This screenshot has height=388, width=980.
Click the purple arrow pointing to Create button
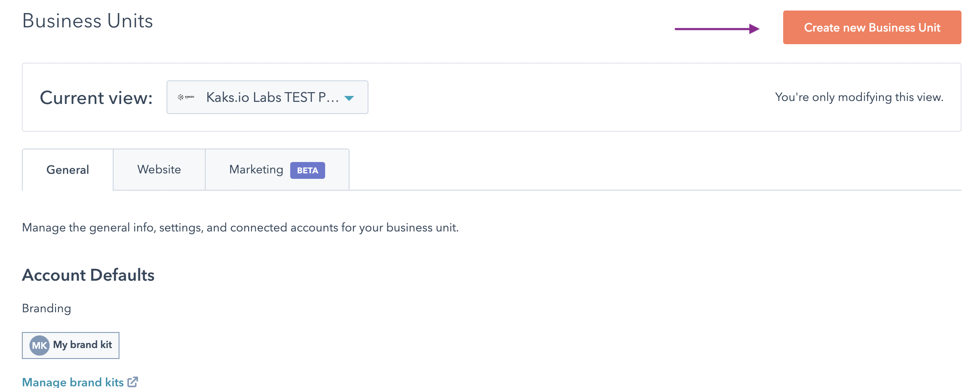(717, 29)
